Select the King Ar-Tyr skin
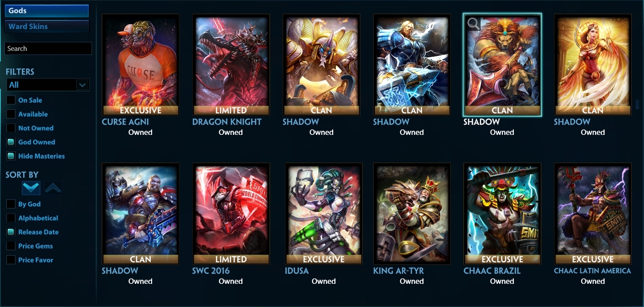 [x=412, y=213]
